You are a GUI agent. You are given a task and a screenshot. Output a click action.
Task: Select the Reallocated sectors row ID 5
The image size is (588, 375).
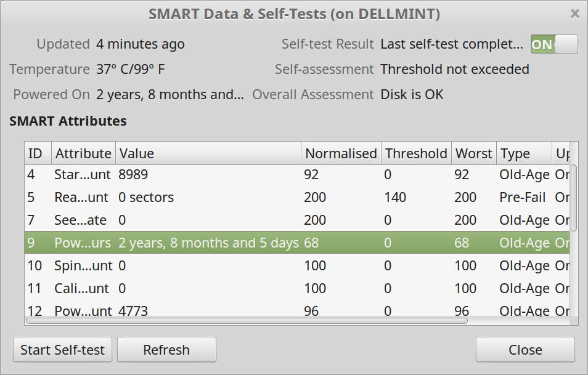pos(185,198)
